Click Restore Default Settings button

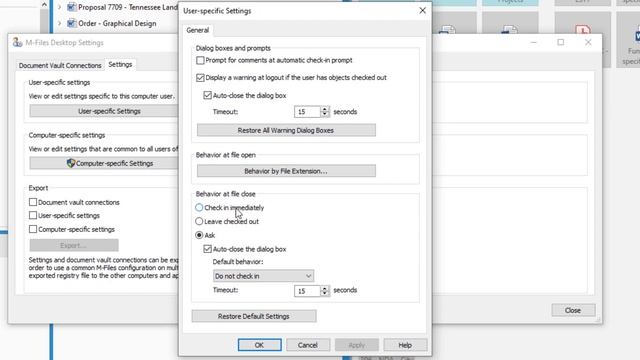254,316
